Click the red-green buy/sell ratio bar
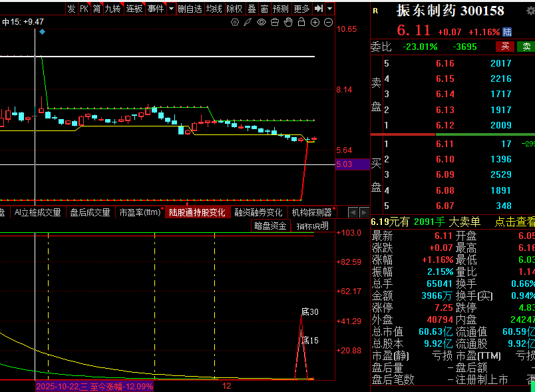This screenshot has height=392, width=535. pyautogui.click(x=452, y=134)
